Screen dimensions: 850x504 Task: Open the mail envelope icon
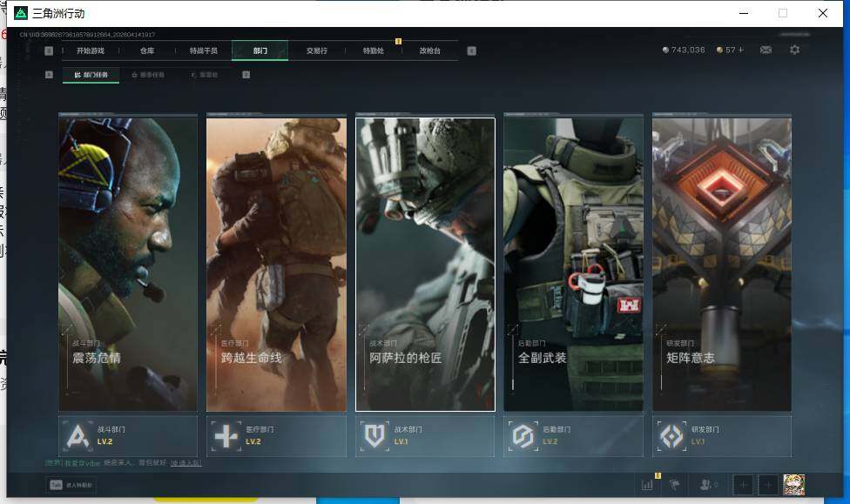[766, 50]
